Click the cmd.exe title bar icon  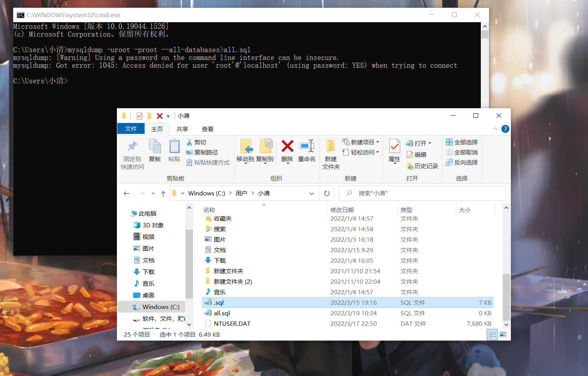click(x=21, y=15)
